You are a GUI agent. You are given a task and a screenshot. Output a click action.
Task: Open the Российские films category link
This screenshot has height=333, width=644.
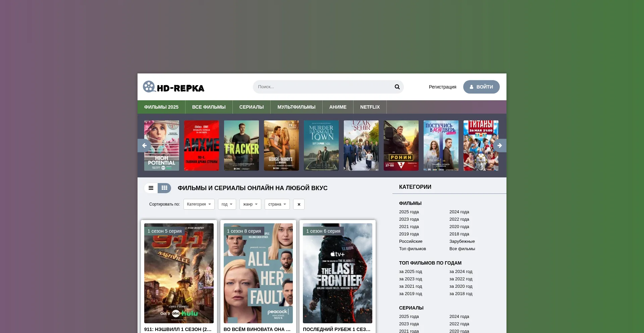(411, 241)
